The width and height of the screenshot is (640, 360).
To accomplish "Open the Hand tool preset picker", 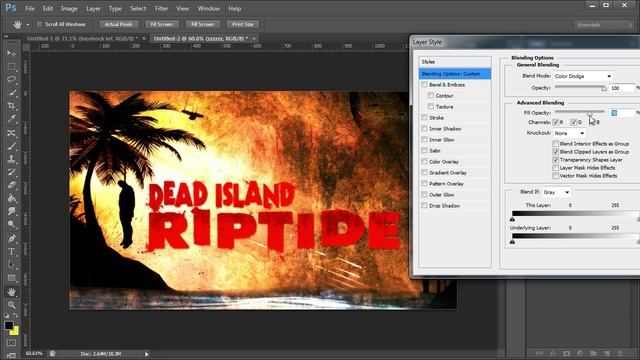I will 28,25.
